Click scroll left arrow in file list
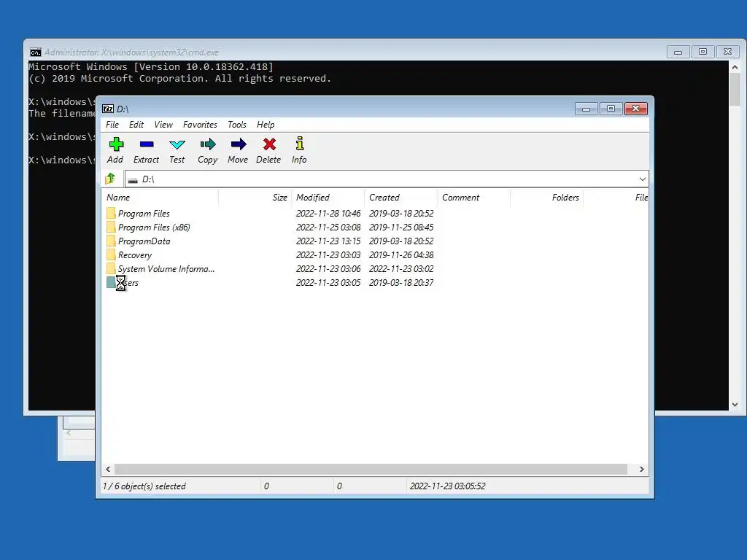This screenshot has height=560, width=747. 108,469
